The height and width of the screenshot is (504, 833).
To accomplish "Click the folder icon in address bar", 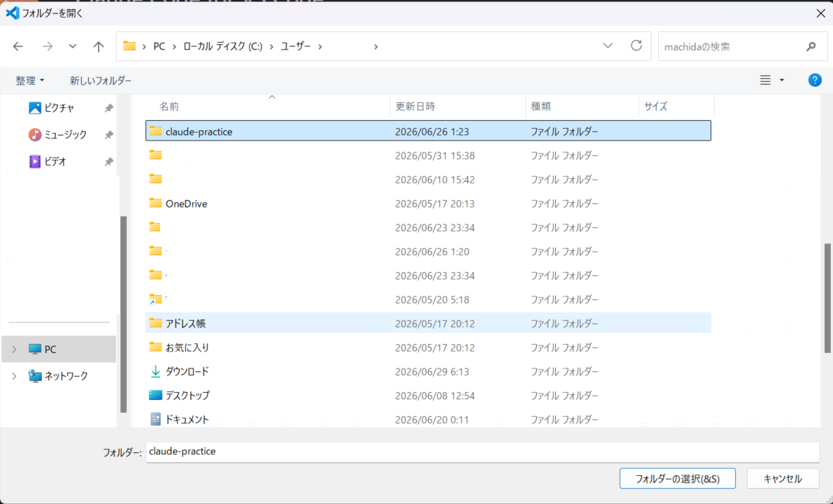I will [129, 46].
